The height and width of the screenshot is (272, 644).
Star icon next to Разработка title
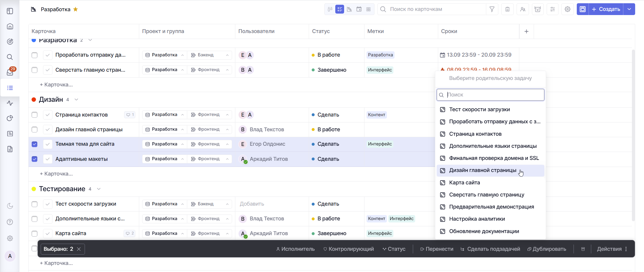[75, 9]
